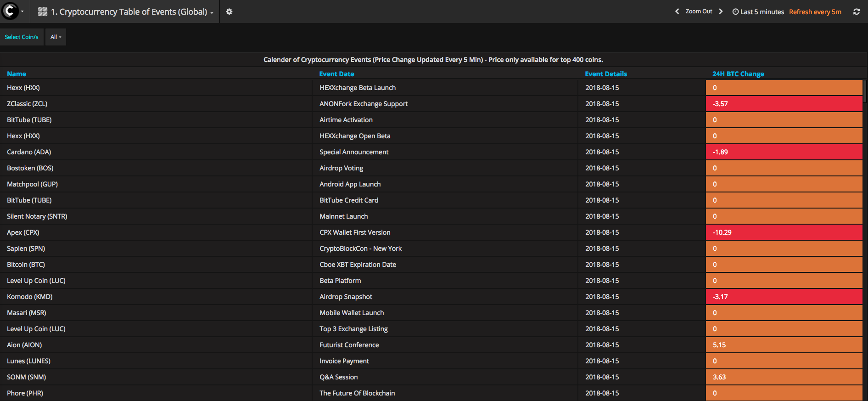Open the Cryptocurrency Table of Events dashboard dropdown
This screenshot has height=401, width=868.
132,11
